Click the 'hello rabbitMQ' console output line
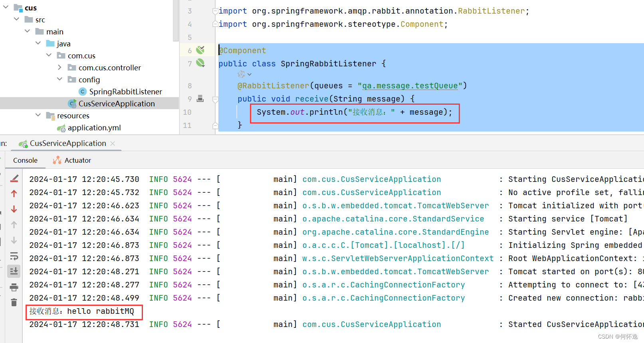644x343 pixels. tap(81, 311)
